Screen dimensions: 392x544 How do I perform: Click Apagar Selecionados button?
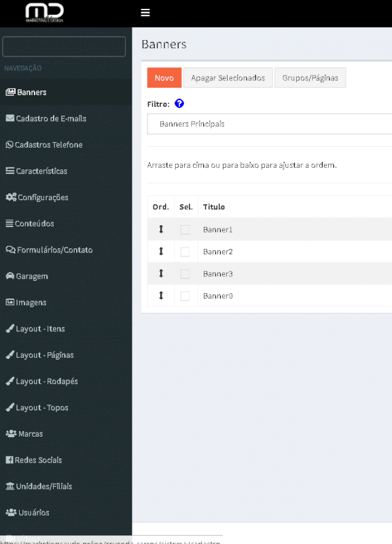(228, 78)
